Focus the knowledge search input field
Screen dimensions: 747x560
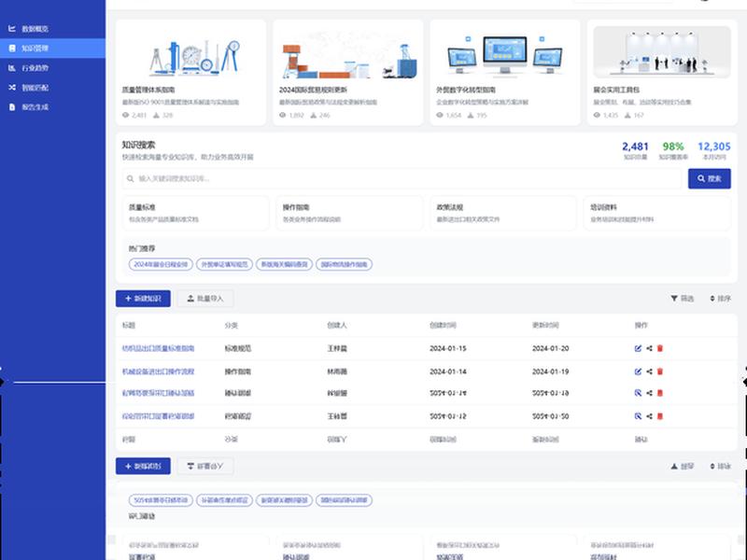click(x=402, y=178)
